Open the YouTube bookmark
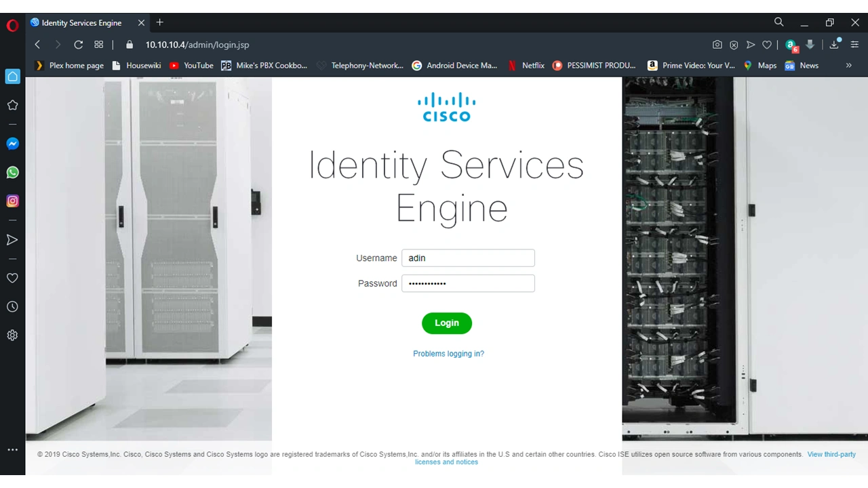Image resolution: width=868 pixels, height=488 pixels. click(x=191, y=66)
